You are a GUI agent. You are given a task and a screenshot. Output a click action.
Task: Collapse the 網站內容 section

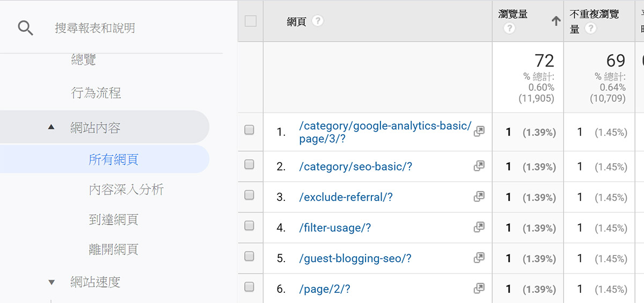coord(52,128)
